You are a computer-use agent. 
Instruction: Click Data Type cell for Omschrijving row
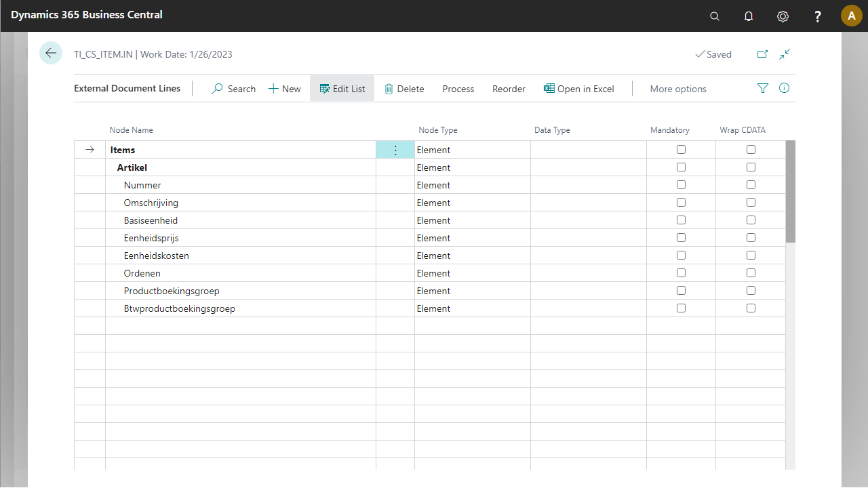coord(589,203)
